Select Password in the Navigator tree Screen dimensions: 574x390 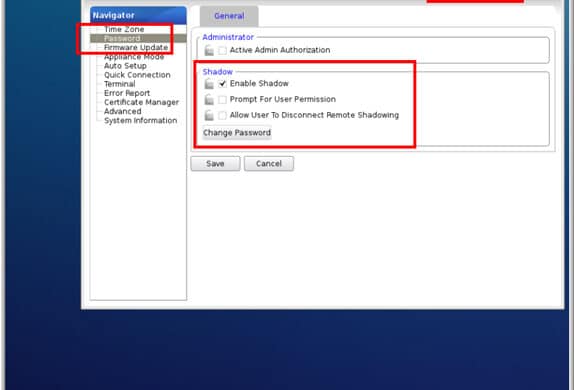point(122,38)
